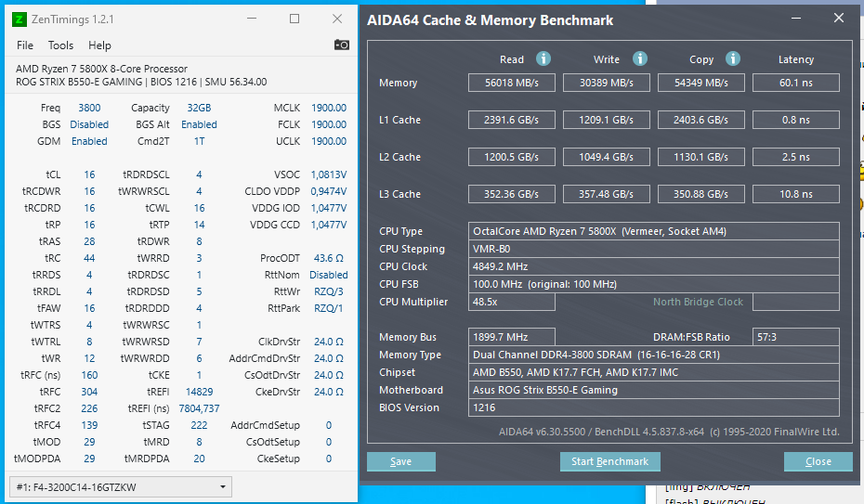
Task: Click Memory Copy value 54349 MB/s
Action: click(x=701, y=83)
